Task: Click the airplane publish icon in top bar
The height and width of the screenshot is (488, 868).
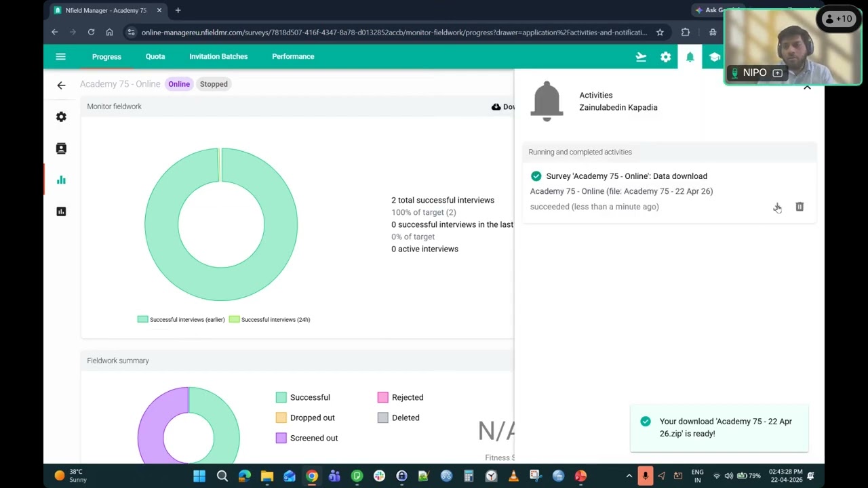Action: click(641, 57)
